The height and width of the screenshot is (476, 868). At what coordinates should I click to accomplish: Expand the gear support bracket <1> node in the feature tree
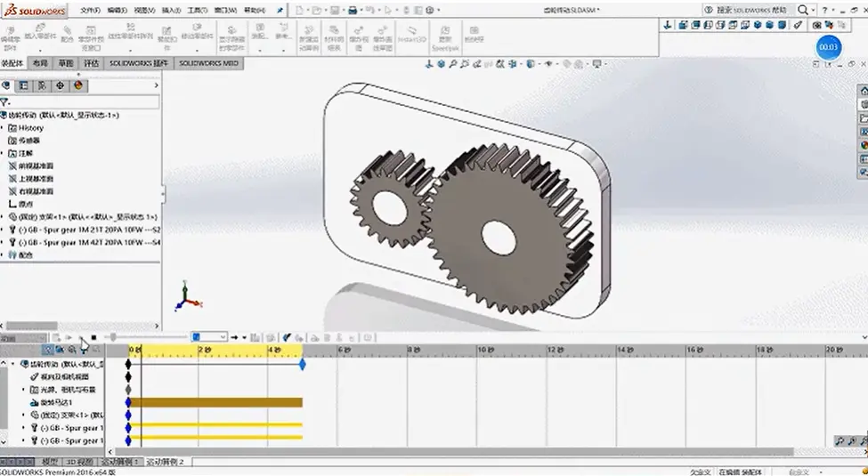click(x=2, y=217)
